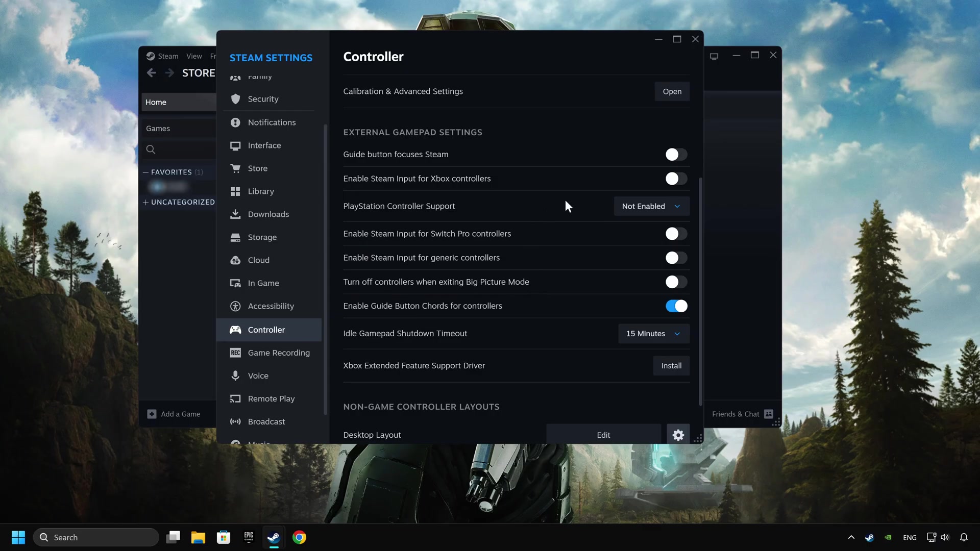Go to Remote Play settings
980x551 pixels.
269,398
